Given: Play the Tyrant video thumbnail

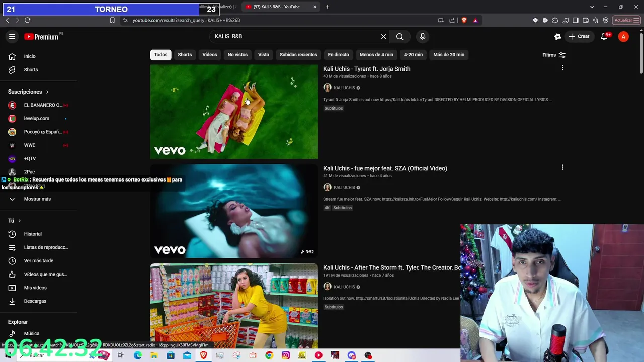Looking at the screenshot, I should [234, 112].
